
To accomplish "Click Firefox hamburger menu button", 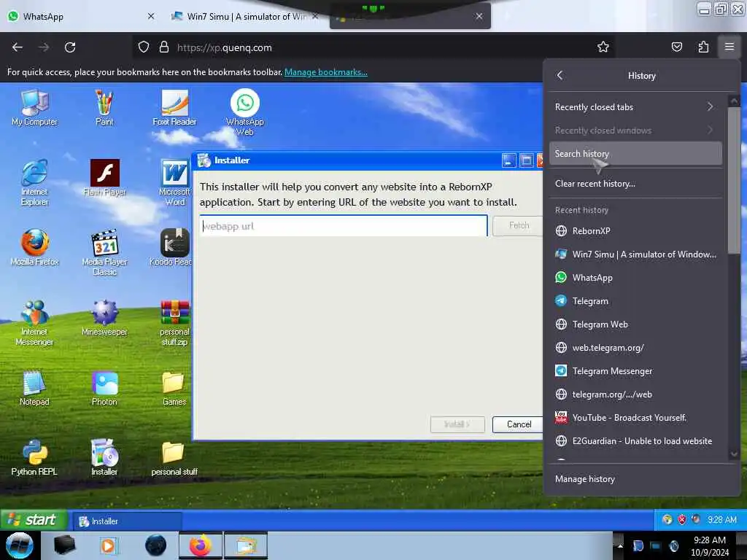I will 729,47.
